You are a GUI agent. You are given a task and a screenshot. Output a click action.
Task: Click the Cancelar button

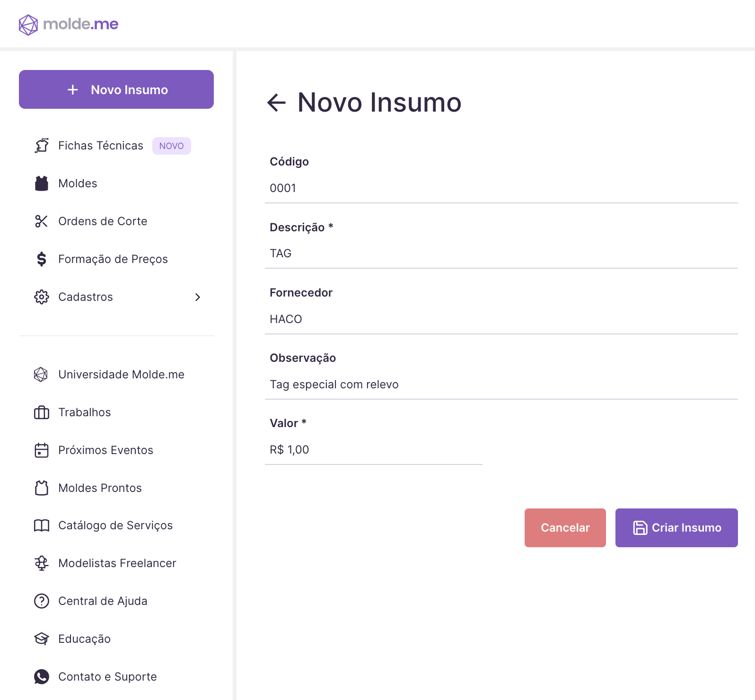565,528
